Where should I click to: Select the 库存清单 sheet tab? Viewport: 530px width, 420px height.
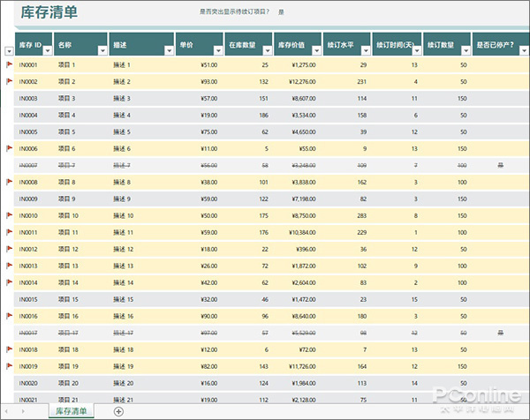click(72, 411)
